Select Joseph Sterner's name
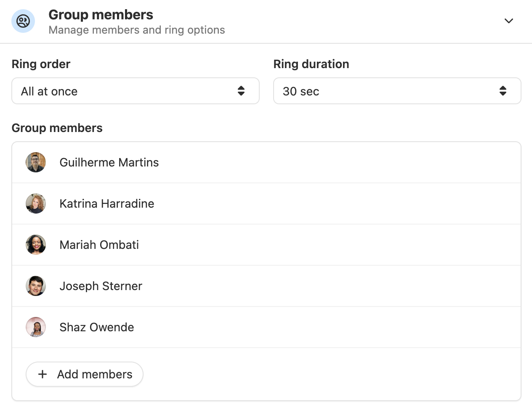The image size is (532, 412). click(x=101, y=286)
